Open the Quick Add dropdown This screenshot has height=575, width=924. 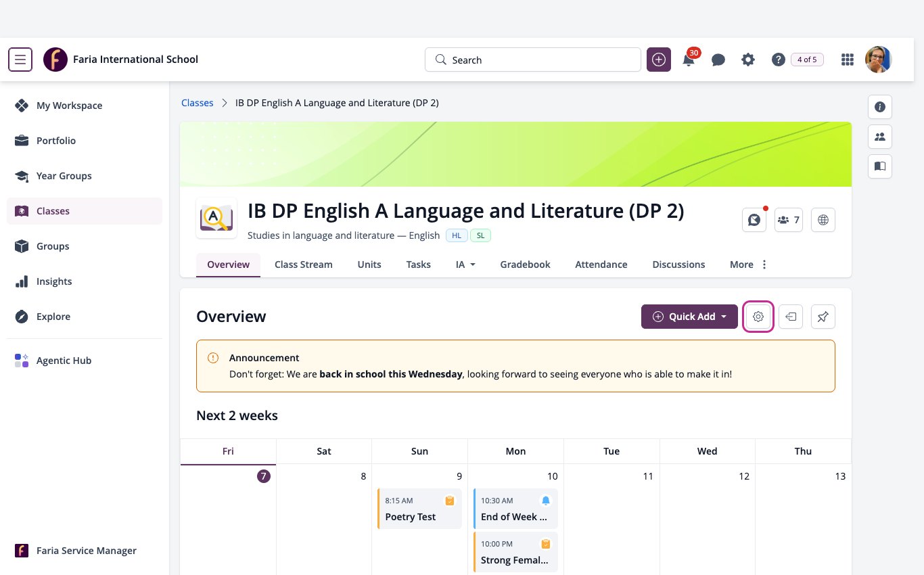tap(689, 317)
